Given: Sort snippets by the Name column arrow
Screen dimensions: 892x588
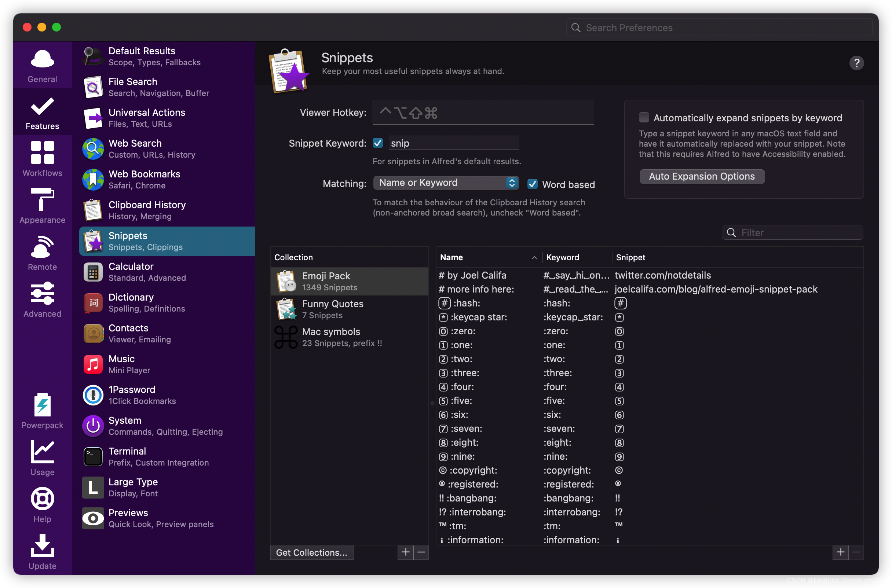Looking at the screenshot, I should point(534,258).
